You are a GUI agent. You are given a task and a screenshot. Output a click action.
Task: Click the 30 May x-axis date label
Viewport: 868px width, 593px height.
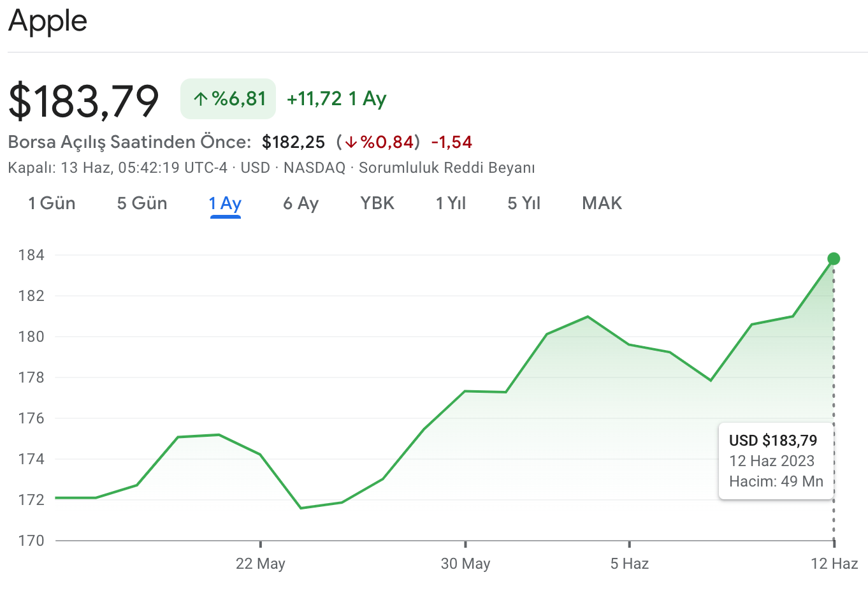click(x=465, y=564)
